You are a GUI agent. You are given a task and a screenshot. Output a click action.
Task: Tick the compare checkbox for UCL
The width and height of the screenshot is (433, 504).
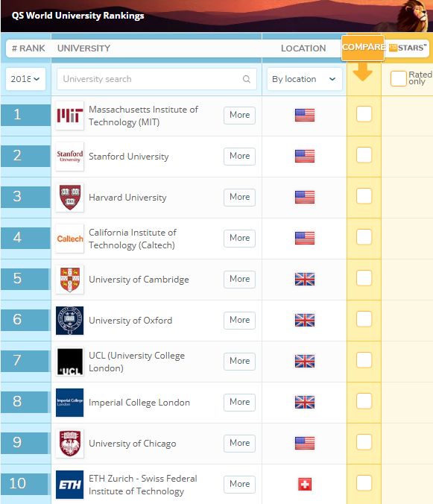pos(364,360)
